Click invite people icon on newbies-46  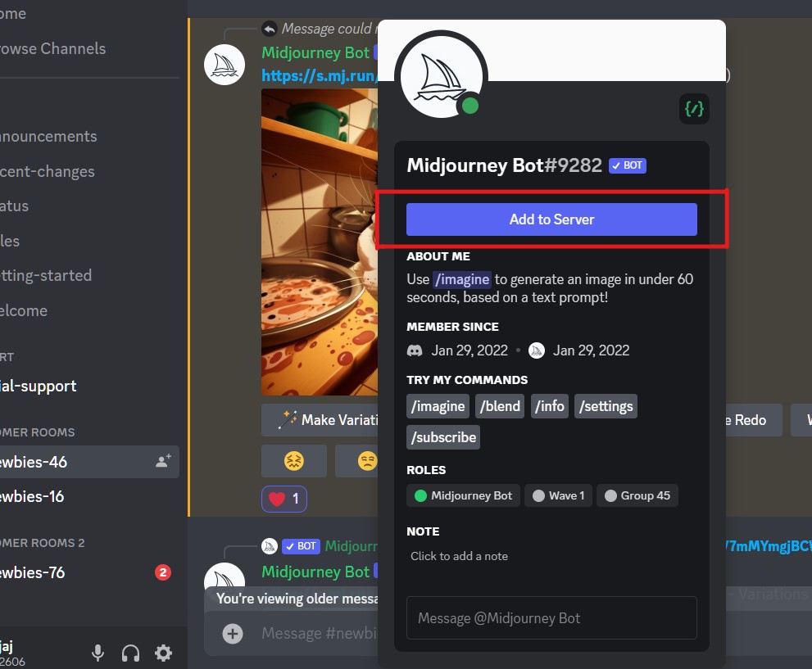163,461
